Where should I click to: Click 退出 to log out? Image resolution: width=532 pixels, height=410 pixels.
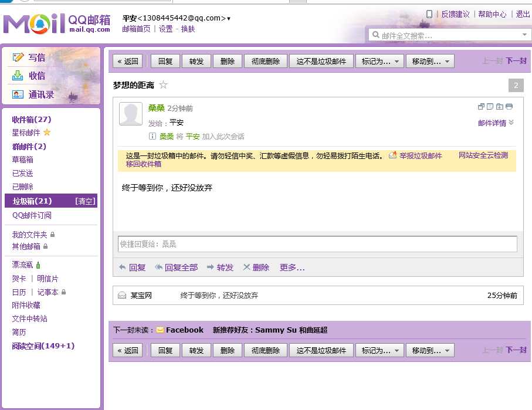tap(523, 14)
